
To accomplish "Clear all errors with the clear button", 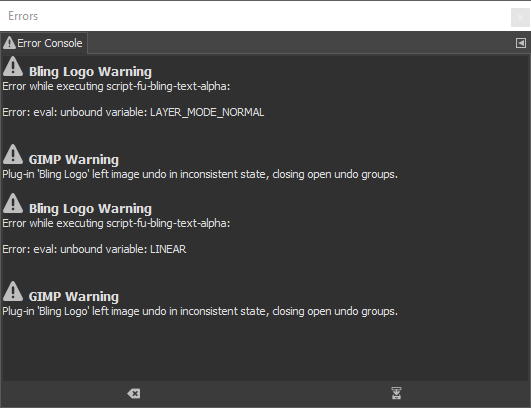I will [134, 393].
